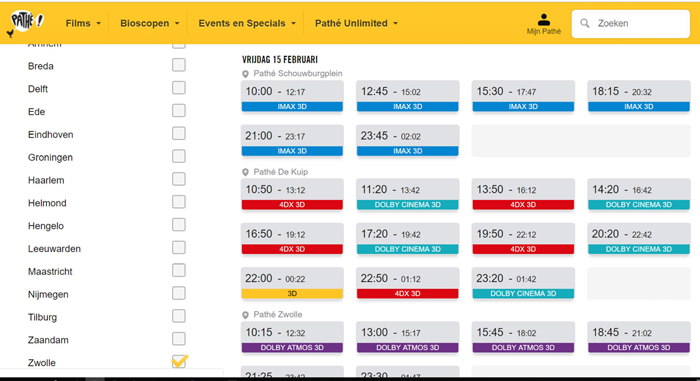The height and width of the screenshot is (381, 700).
Task: Open the Events en Specials dropdown
Action: pos(247,23)
